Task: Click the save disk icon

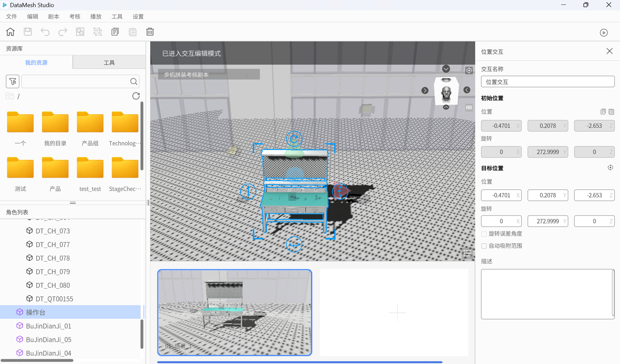Action: 28,32
